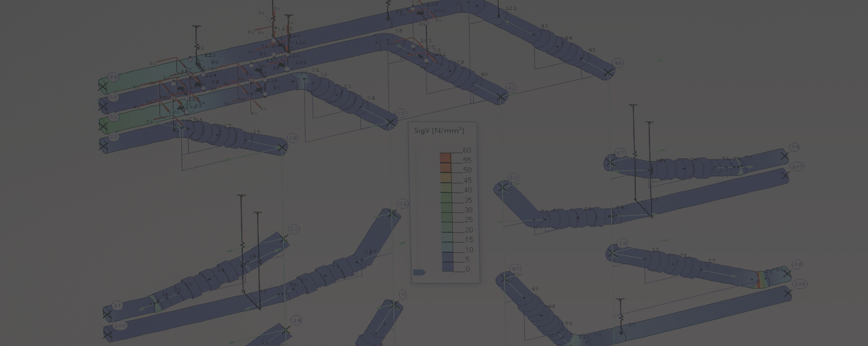Click the anchor symbol at pipe end 108
The width and height of the screenshot is (868, 346).
click(108, 334)
